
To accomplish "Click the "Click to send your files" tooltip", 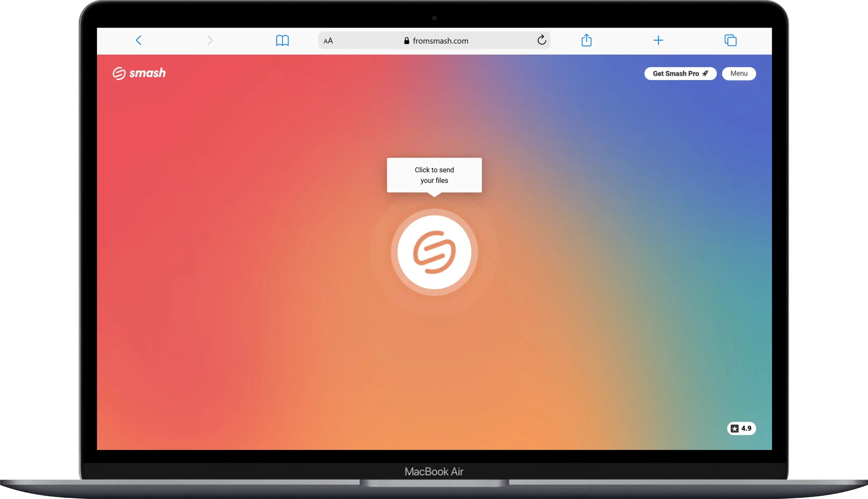I will [x=434, y=175].
